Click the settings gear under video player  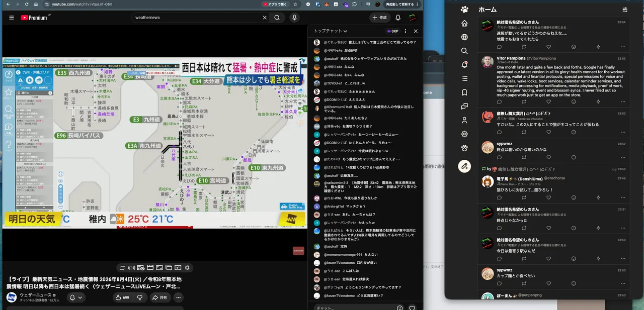click(187, 268)
